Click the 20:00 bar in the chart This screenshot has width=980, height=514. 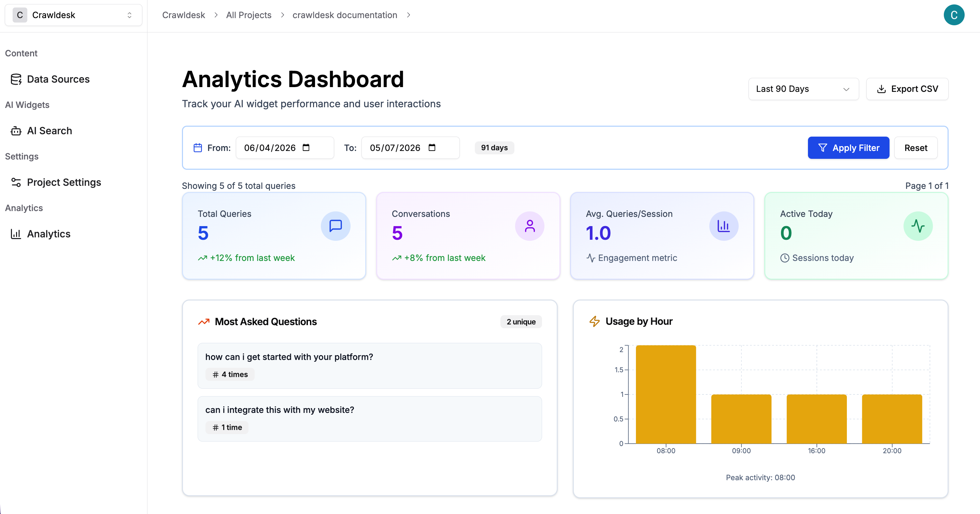pyautogui.click(x=892, y=419)
